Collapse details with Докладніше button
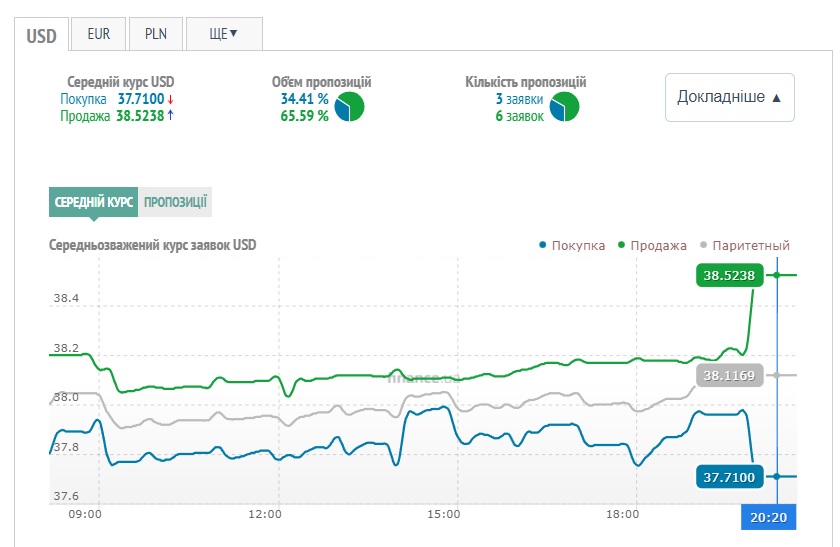The height and width of the screenshot is (547, 840). click(x=729, y=97)
